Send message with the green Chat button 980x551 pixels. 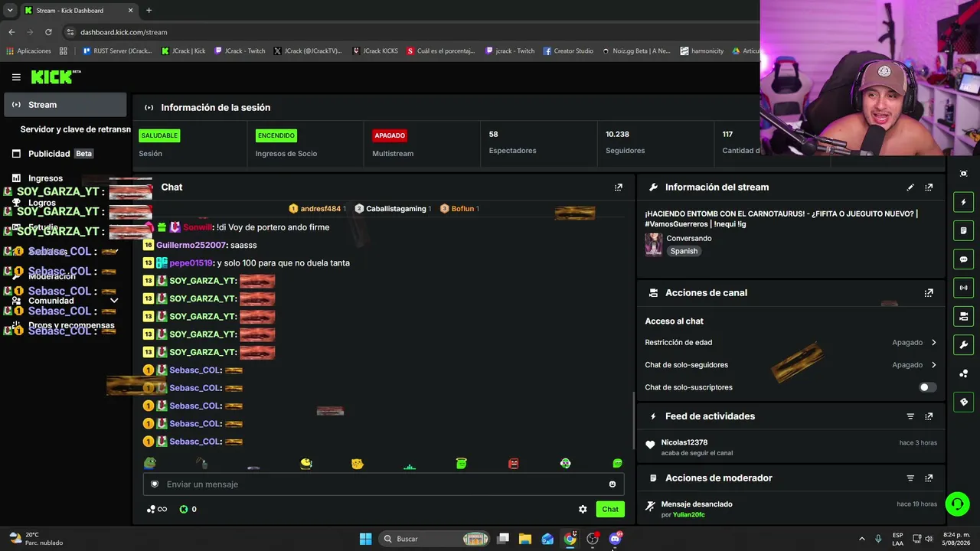(x=610, y=510)
